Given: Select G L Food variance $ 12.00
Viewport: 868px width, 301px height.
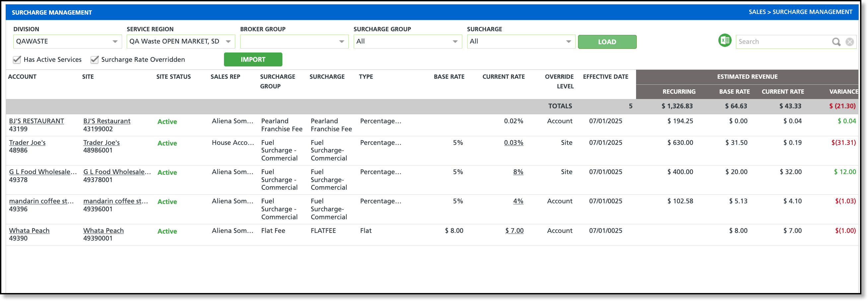Looking at the screenshot, I should [845, 172].
